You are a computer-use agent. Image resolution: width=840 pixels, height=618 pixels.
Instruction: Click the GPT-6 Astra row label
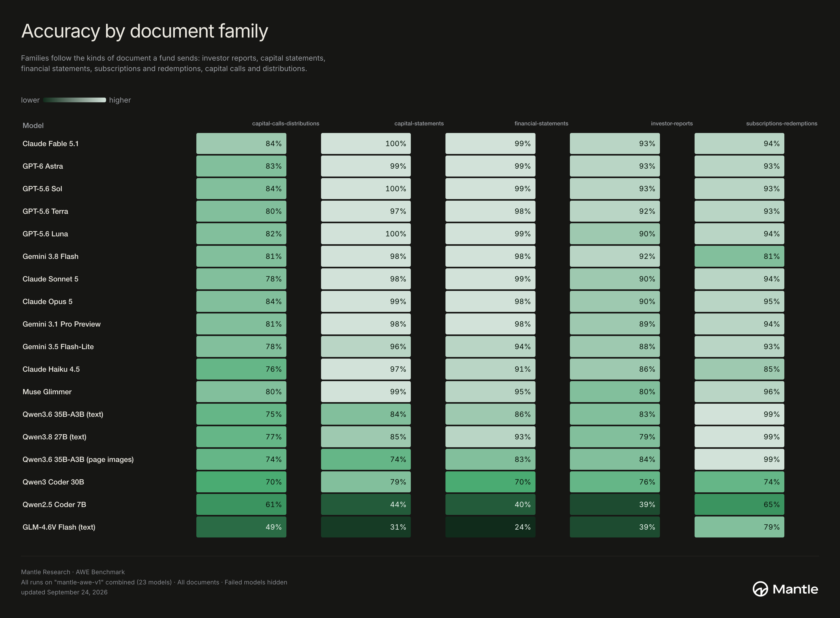pos(43,166)
